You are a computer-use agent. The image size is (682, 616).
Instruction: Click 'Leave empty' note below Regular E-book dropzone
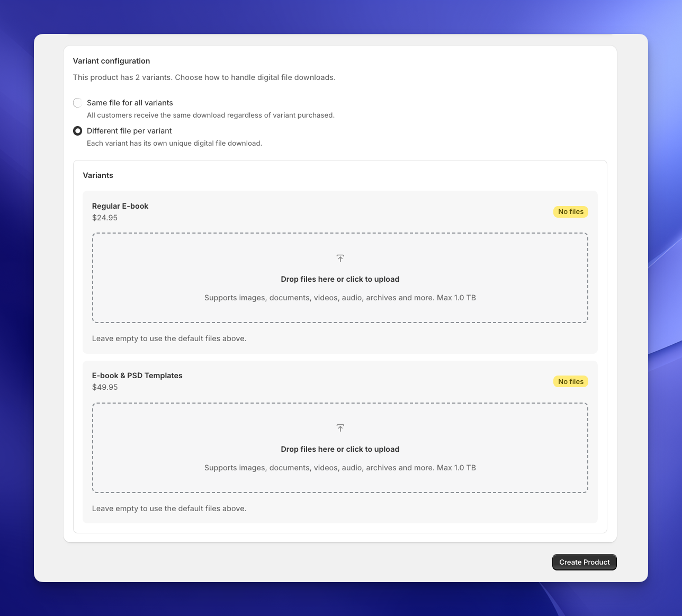click(169, 338)
